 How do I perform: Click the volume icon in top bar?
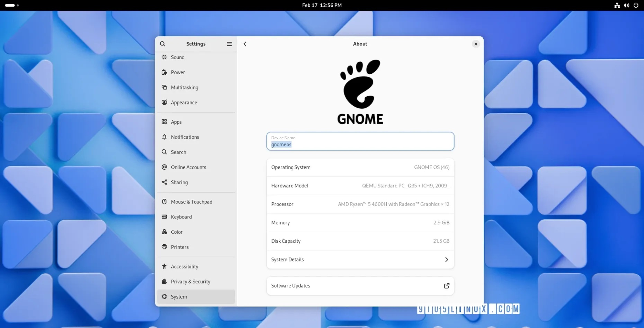626,5
